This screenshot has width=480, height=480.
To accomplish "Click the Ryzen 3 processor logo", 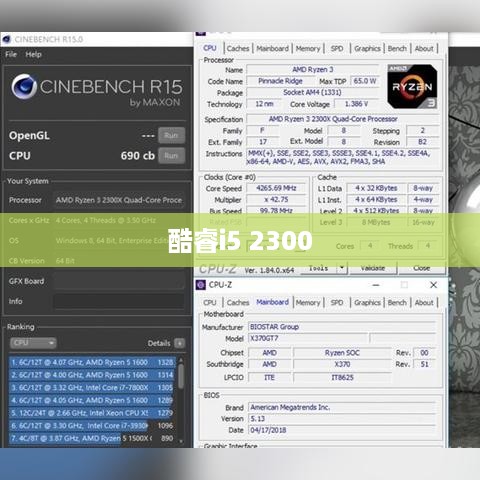I will pyautogui.click(x=412, y=87).
